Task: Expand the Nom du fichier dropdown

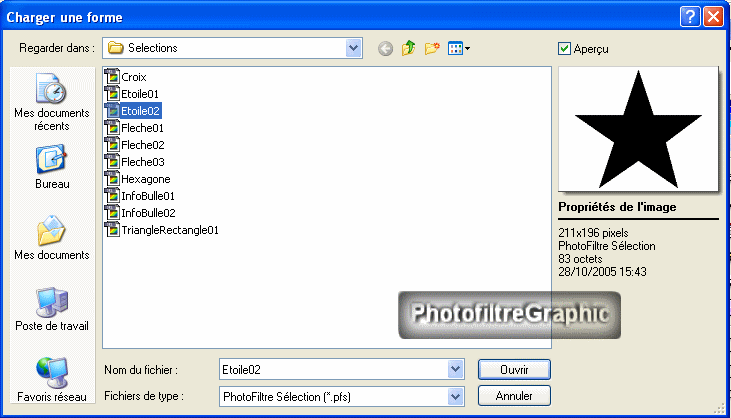Action: coord(455,370)
